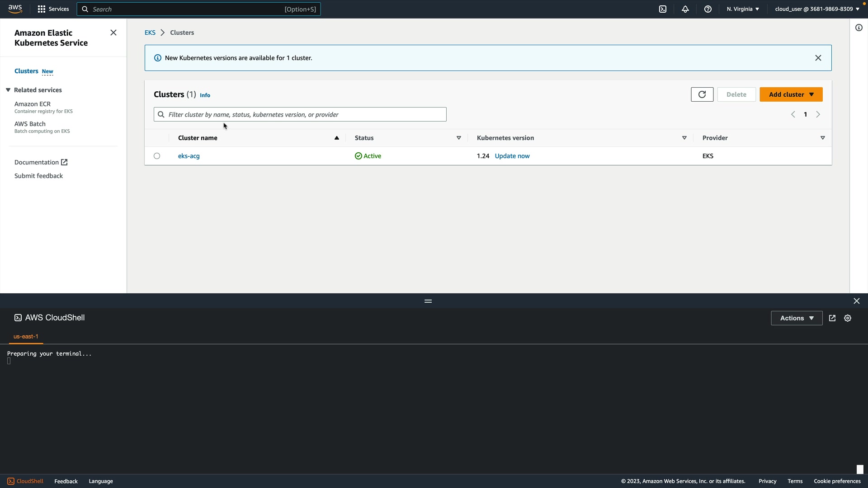Image resolution: width=868 pixels, height=488 pixels.
Task: Expand the CloudShell Actions menu
Action: click(797, 318)
